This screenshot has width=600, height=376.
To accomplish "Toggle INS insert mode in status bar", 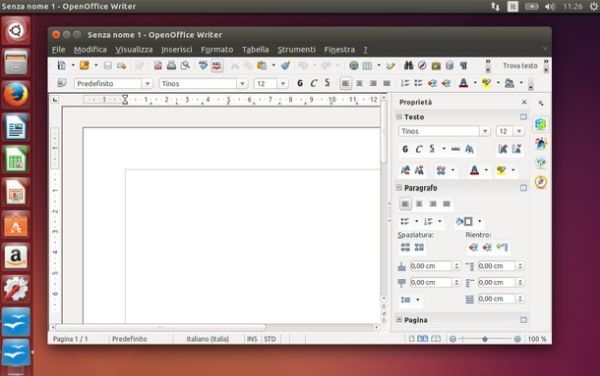I will tap(252, 339).
